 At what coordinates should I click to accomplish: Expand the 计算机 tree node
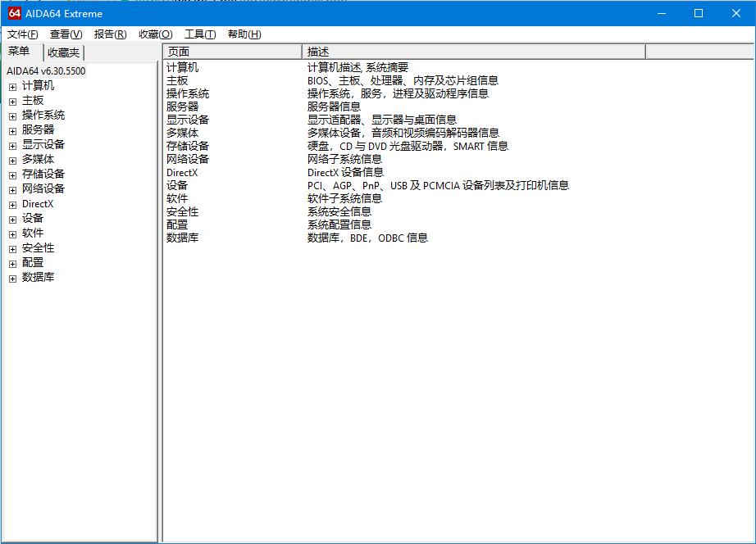point(12,87)
